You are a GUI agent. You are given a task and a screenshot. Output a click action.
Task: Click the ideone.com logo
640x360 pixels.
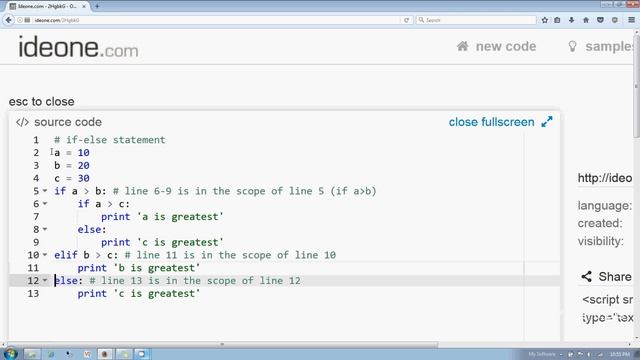point(78,47)
